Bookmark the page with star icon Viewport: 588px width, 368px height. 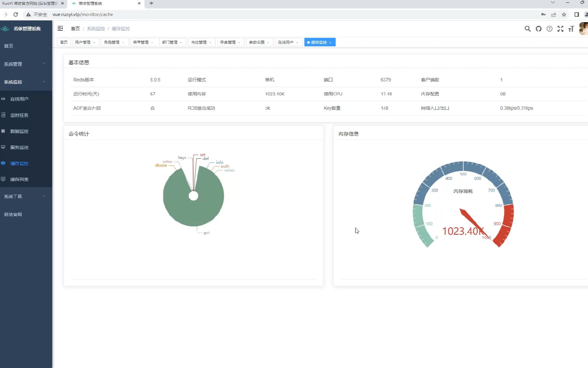click(x=564, y=14)
